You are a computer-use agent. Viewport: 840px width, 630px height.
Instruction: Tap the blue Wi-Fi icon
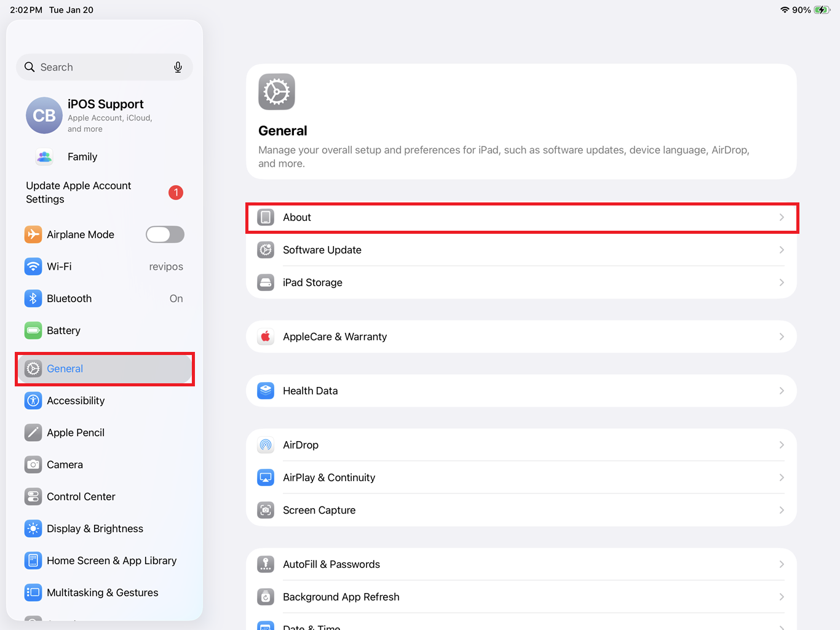33,266
